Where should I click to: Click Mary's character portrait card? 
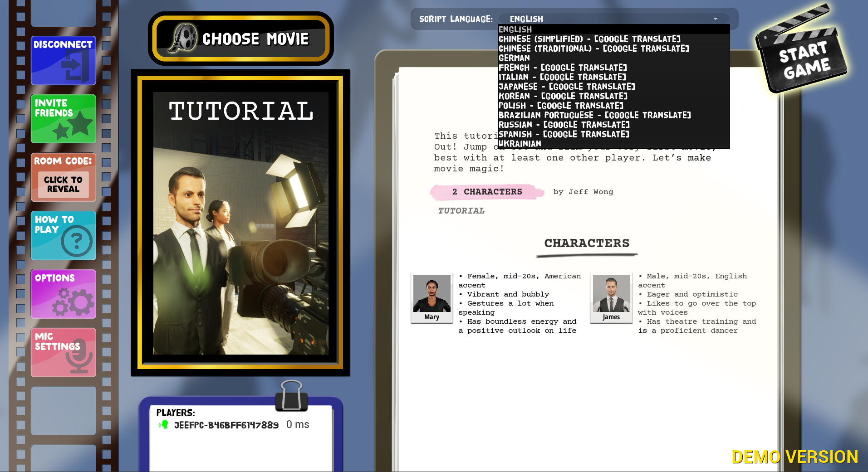(432, 298)
